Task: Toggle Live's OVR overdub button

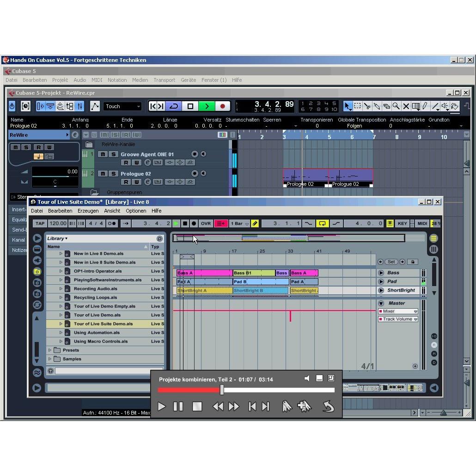Action: 206,223
